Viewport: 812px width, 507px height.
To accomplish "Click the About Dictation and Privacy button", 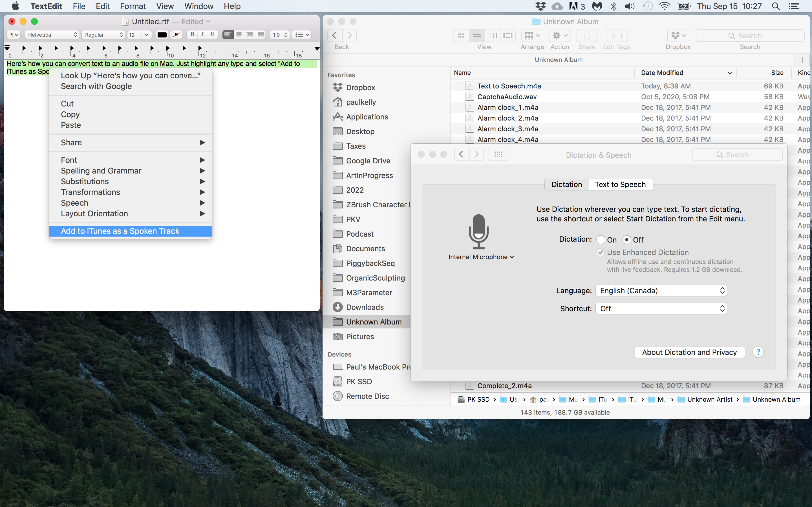I will pyautogui.click(x=689, y=352).
